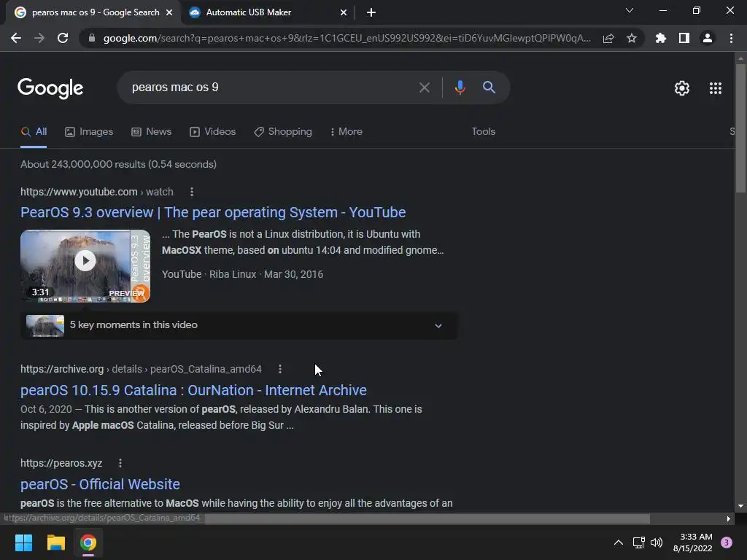Open the volume tray icon
The image size is (747, 560).
click(657, 542)
